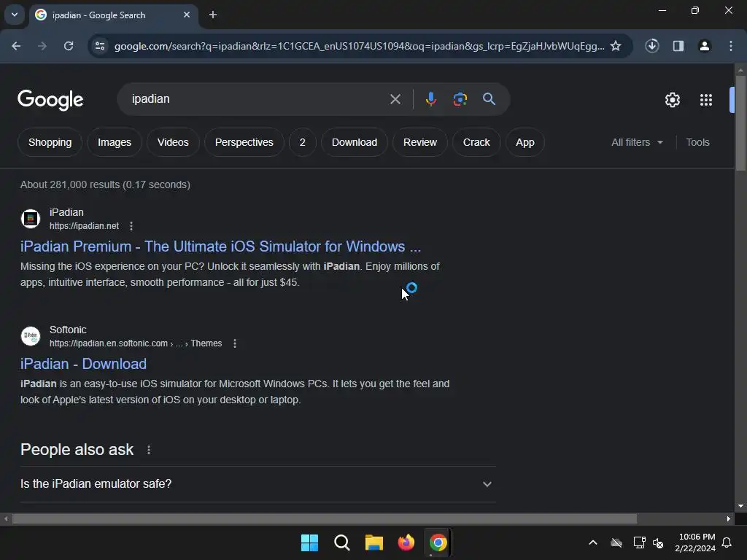Click the Google logo

click(x=50, y=100)
